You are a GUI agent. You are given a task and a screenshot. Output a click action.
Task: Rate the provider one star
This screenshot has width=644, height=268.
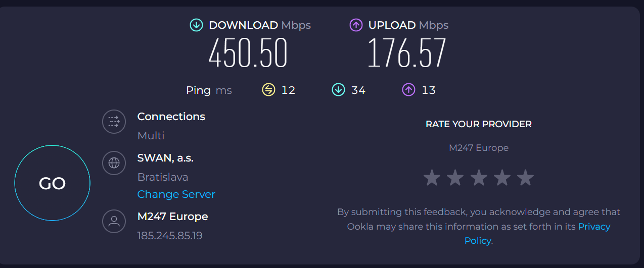[x=432, y=178]
